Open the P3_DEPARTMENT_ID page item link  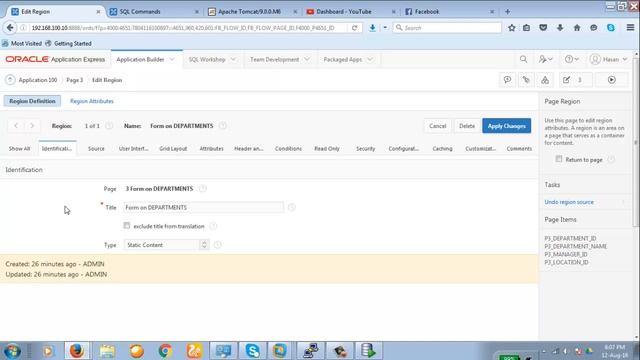(x=570, y=238)
